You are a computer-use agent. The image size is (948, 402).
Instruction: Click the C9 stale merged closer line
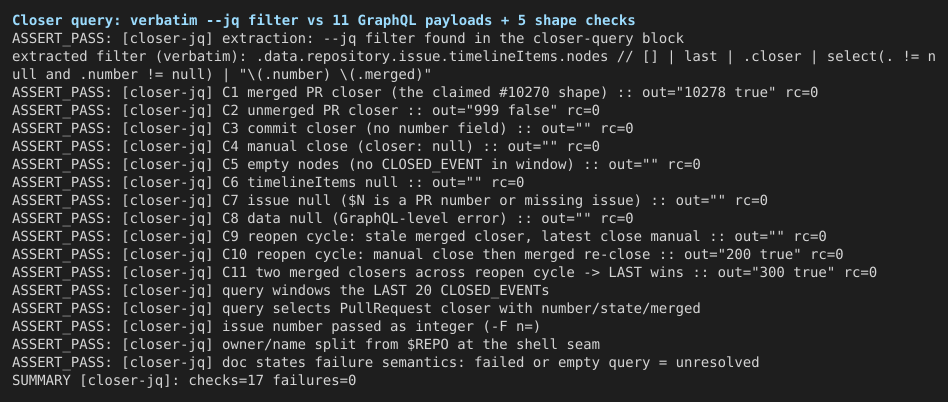[419, 236]
